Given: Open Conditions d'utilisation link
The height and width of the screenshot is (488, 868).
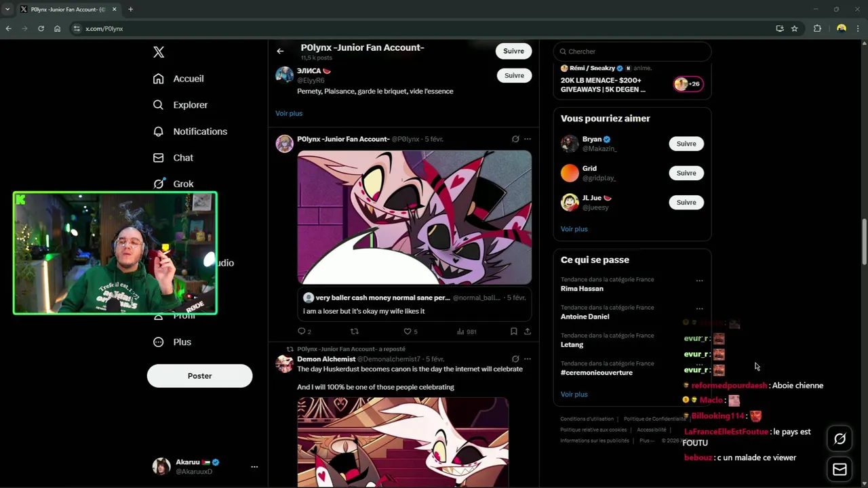Looking at the screenshot, I should pyautogui.click(x=587, y=419).
